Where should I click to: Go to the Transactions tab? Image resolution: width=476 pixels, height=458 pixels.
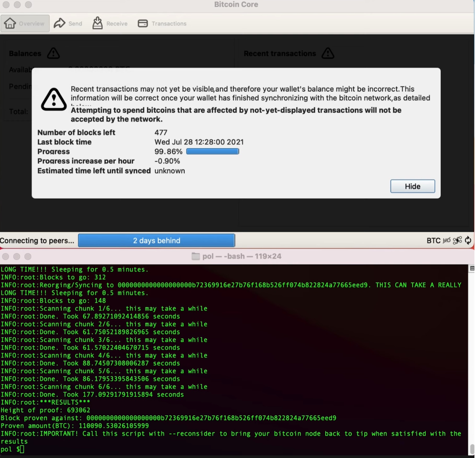coord(162,24)
